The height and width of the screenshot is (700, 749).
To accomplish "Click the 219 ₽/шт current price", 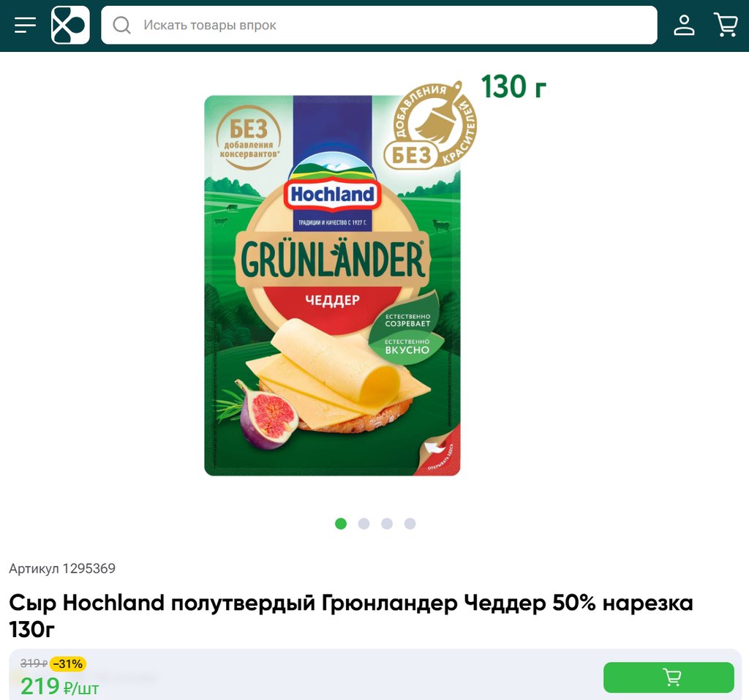I will pos(60,687).
